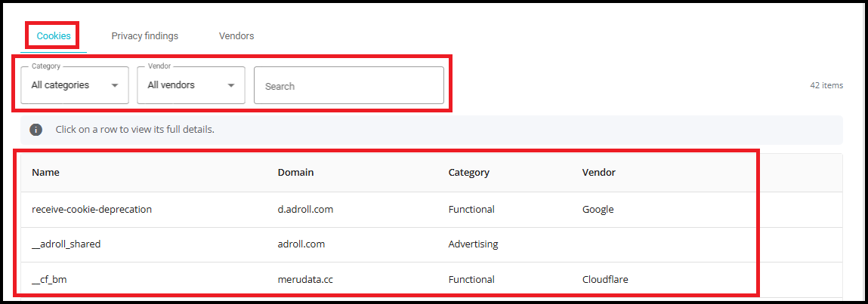Click the d.adroll.com domain cell

coord(305,210)
